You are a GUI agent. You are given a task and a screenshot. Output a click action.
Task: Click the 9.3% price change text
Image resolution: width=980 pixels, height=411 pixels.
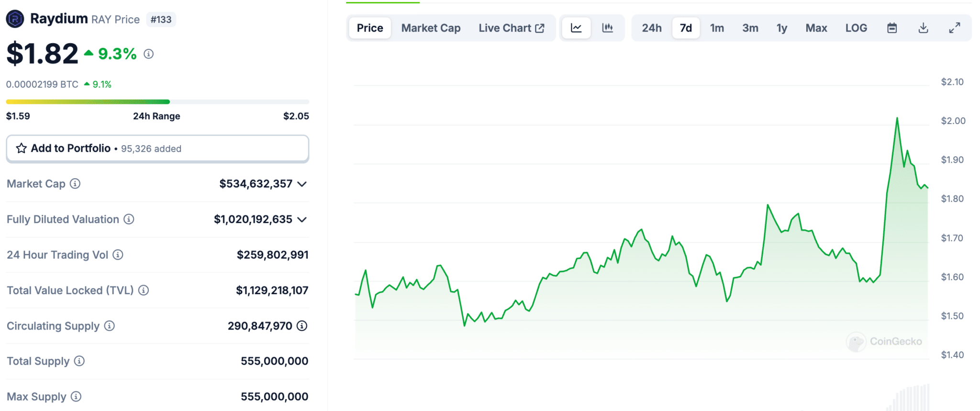coord(117,54)
